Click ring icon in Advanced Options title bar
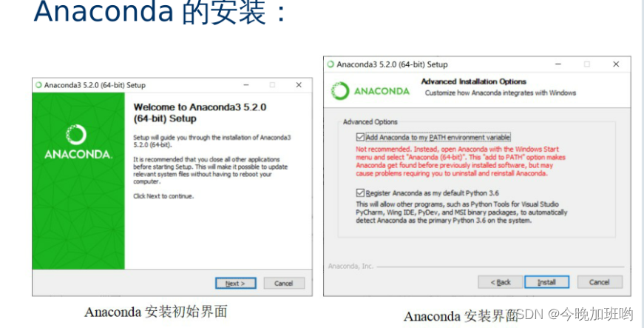The image size is (644, 328). coord(331,64)
